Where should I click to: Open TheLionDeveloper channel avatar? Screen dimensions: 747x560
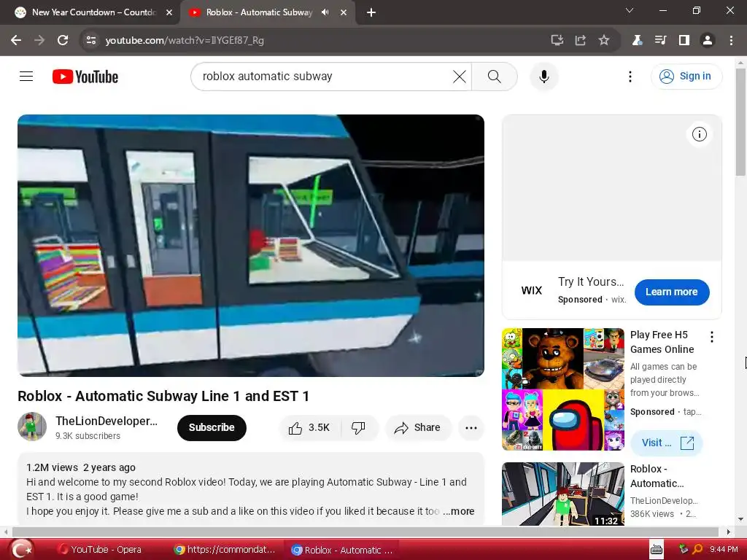pyautogui.click(x=32, y=427)
